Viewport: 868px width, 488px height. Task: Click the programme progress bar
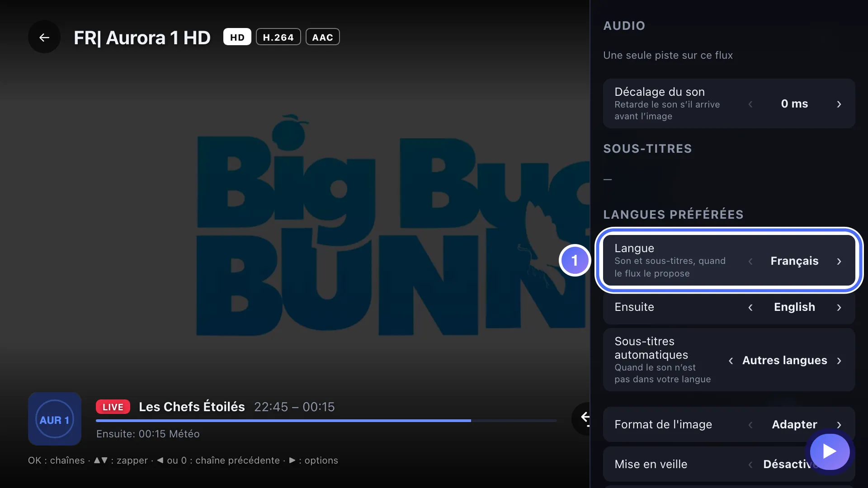[x=326, y=421]
